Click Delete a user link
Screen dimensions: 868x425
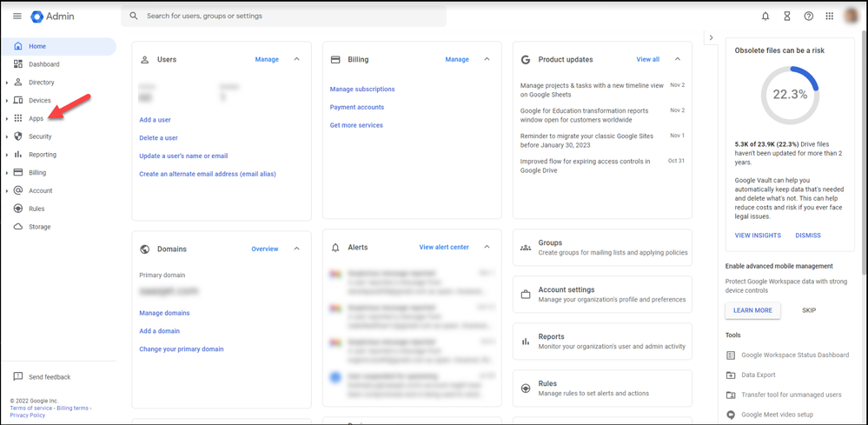(x=158, y=138)
